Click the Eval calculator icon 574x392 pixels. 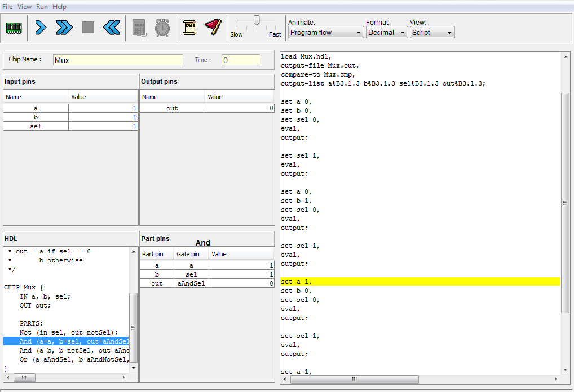tap(139, 28)
